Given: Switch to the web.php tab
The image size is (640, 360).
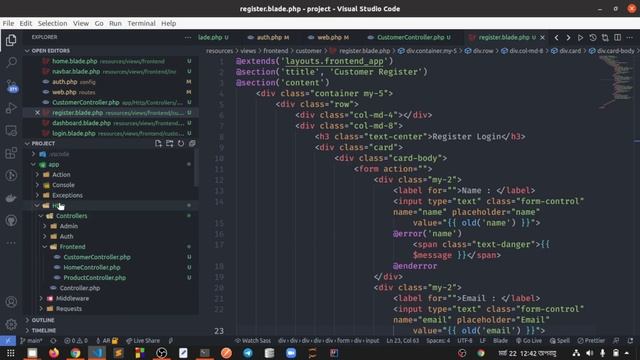Looking at the screenshot, I should tap(329, 38).
